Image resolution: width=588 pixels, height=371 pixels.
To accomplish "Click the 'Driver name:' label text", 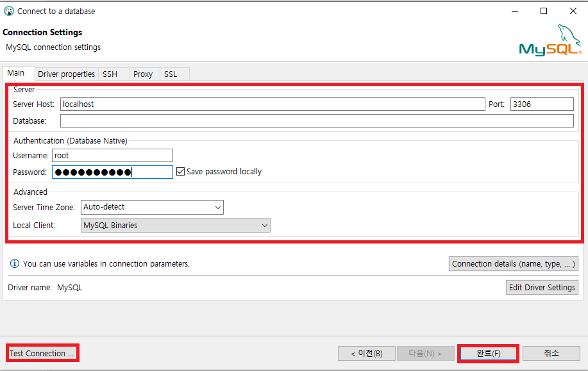I will 30,288.
